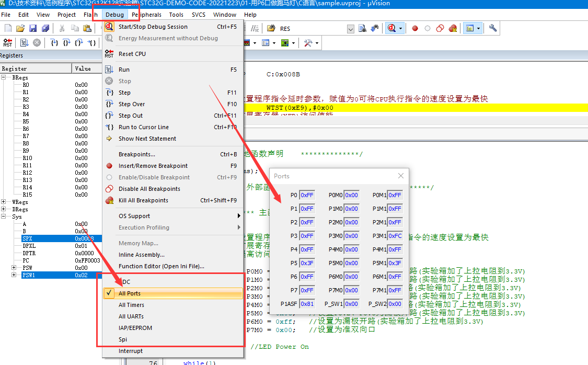Toggle the checked All Ports menu item
The height and width of the screenshot is (365, 588).
click(x=173, y=293)
